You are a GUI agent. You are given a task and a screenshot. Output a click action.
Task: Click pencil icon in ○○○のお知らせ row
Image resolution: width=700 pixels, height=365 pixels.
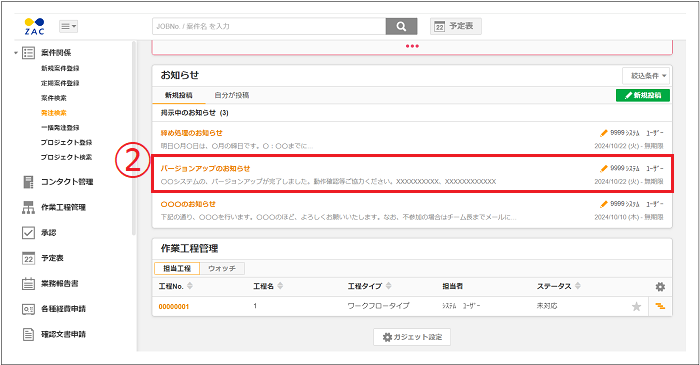coord(604,204)
